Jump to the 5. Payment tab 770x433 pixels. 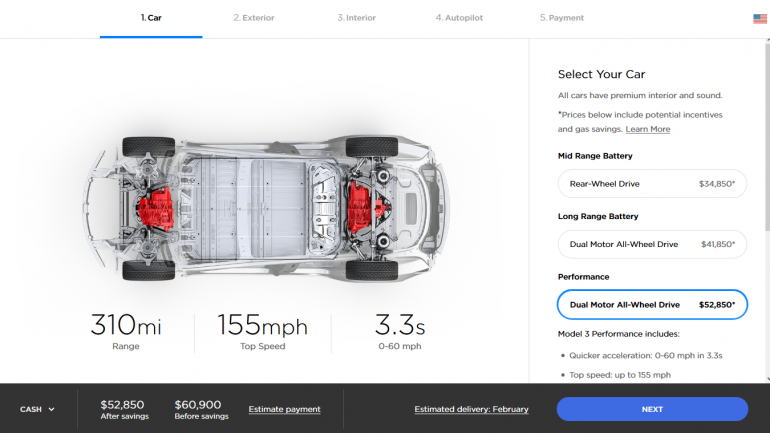coord(562,18)
